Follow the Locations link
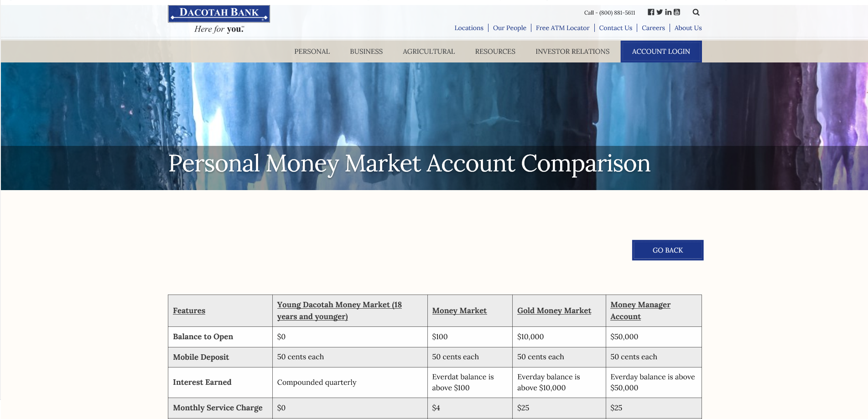Viewport: 868px width, 419px height. [469, 28]
